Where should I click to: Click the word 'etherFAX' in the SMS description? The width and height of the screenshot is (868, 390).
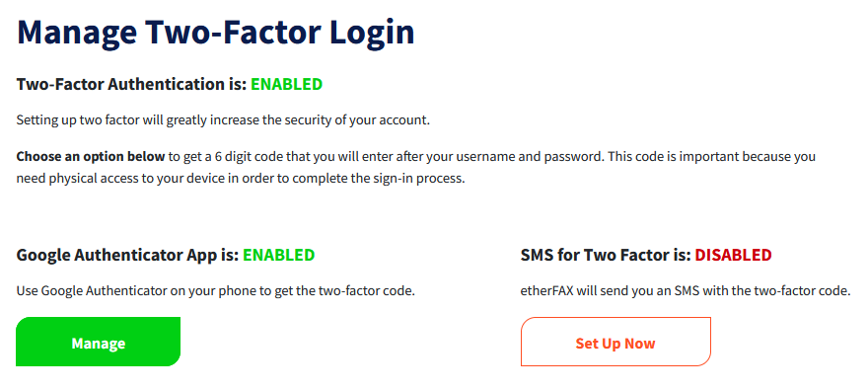click(546, 291)
